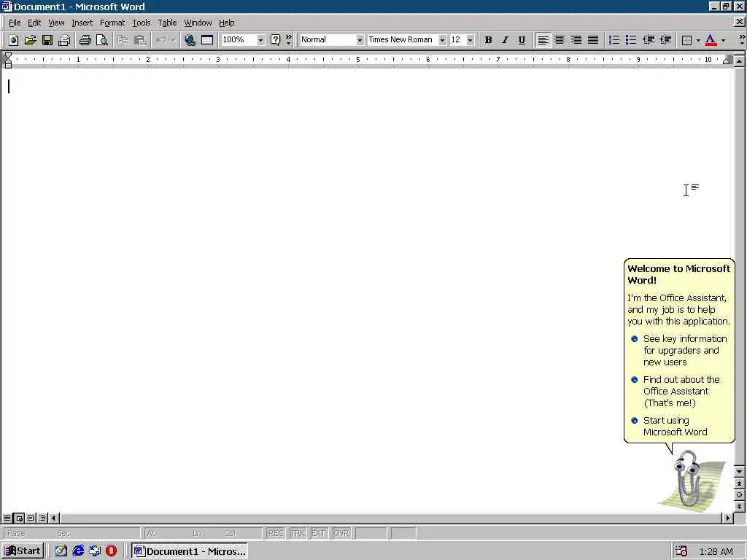The image size is (747, 560).
Task: Click the E-mail icon next to Save
Action: point(64,40)
